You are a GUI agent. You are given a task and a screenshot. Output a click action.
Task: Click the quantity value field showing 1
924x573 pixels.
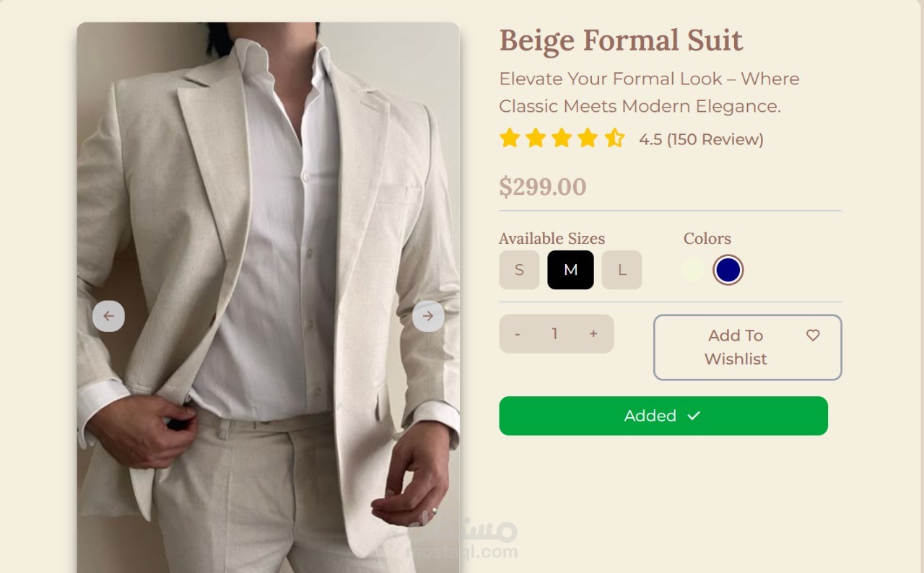click(x=554, y=334)
